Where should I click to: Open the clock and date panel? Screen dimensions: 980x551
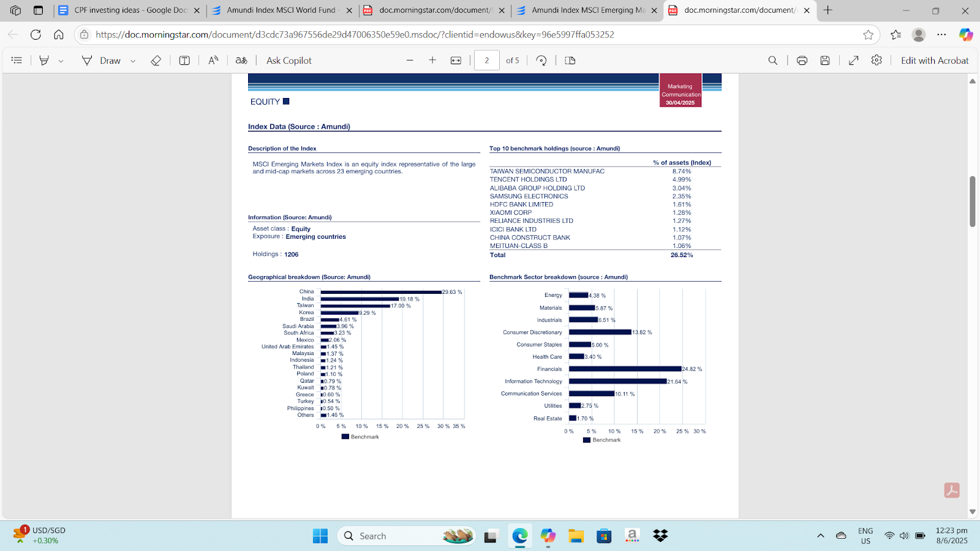[x=951, y=536]
